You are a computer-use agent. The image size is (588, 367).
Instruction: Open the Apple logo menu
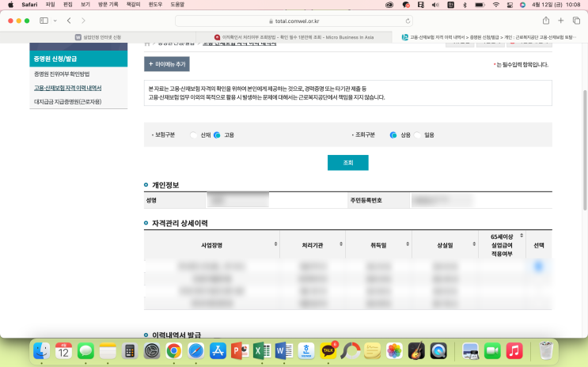coord(10,5)
